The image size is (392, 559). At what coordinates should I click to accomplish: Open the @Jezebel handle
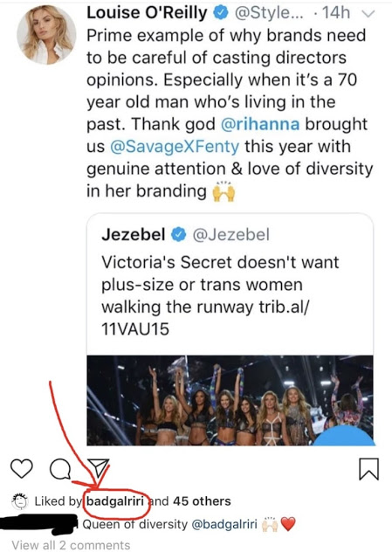point(231,235)
